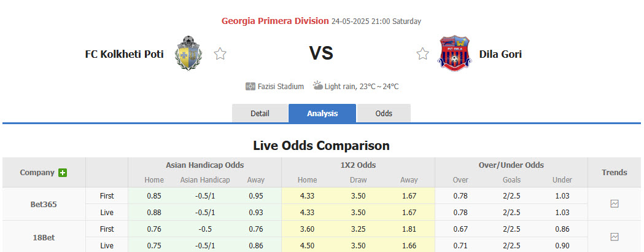The image size is (644, 252).
Task: Open the Bet365 odds trend chart icon
Action: coord(615,204)
